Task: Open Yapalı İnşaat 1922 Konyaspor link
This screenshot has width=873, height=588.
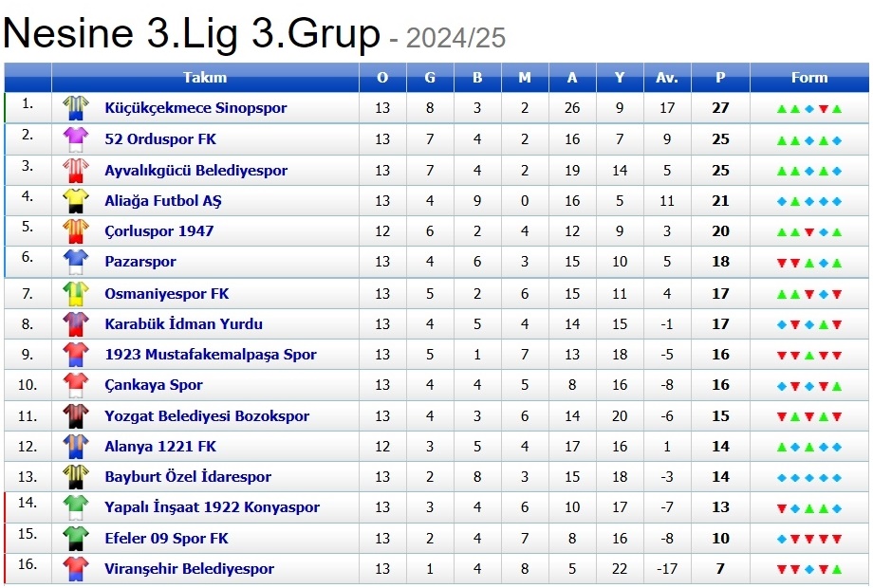Action: pos(212,507)
